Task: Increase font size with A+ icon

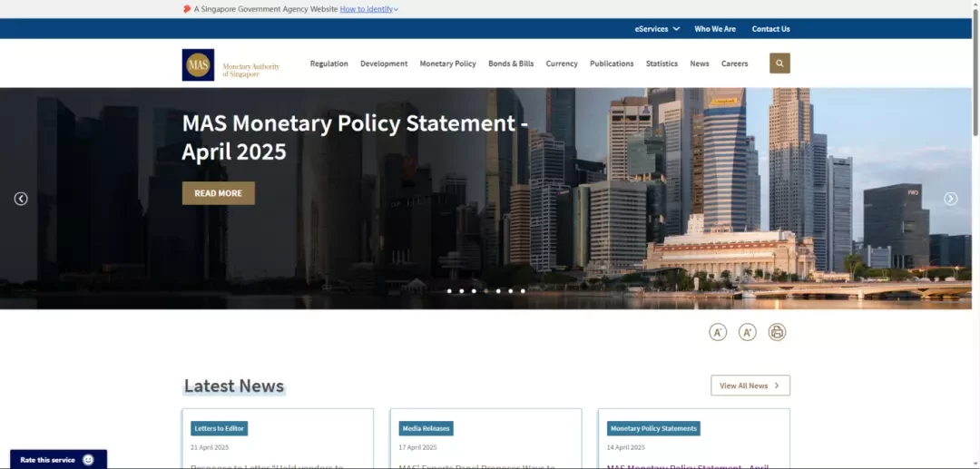Action: [x=748, y=332]
